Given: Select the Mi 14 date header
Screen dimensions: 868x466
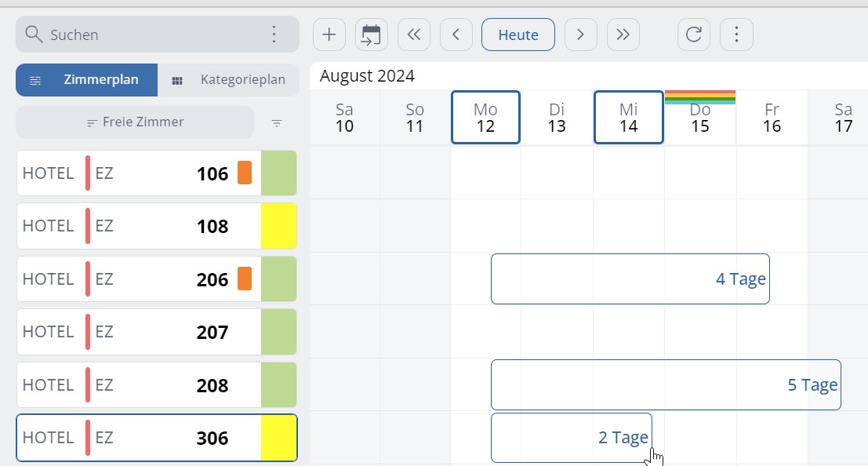Looking at the screenshot, I should tap(629, 118).
